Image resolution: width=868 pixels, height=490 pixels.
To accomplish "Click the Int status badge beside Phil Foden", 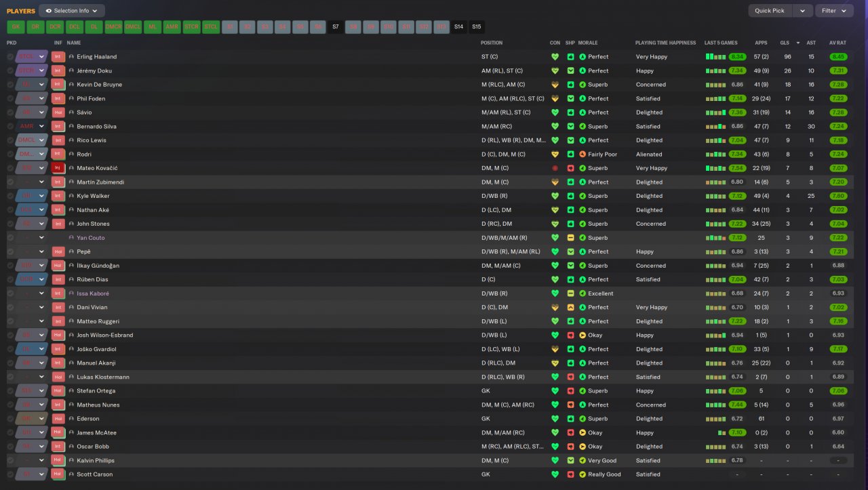I will (x=58, y=98).
